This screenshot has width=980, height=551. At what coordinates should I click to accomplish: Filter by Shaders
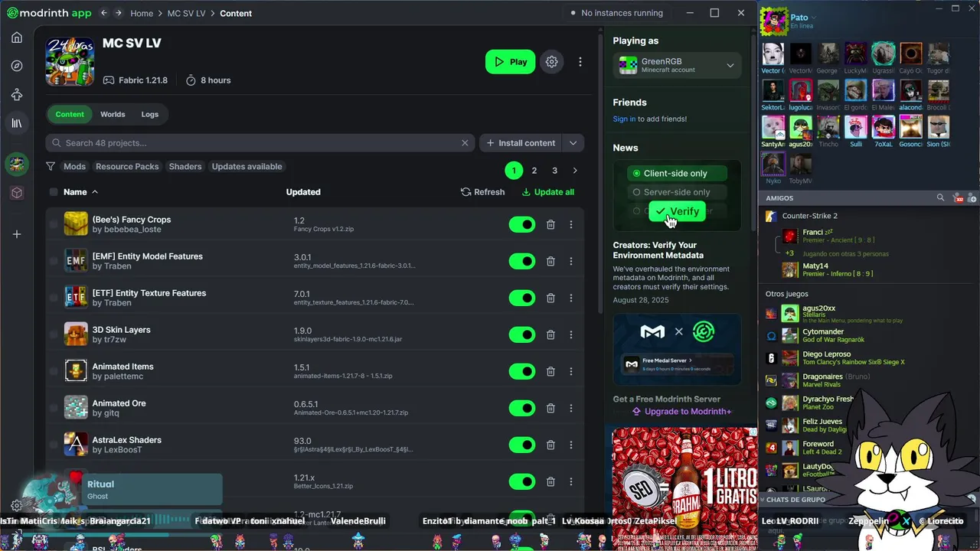click(x=185, y=166)
